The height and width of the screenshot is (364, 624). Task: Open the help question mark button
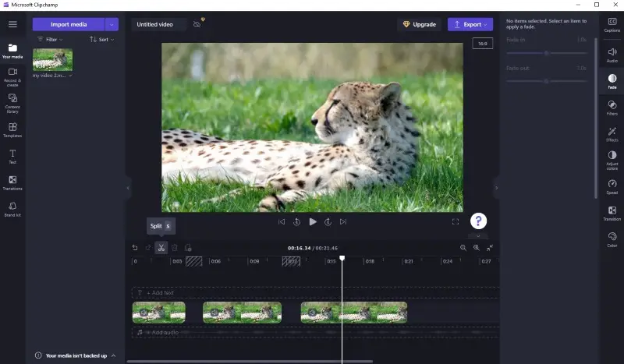point(478,221)
